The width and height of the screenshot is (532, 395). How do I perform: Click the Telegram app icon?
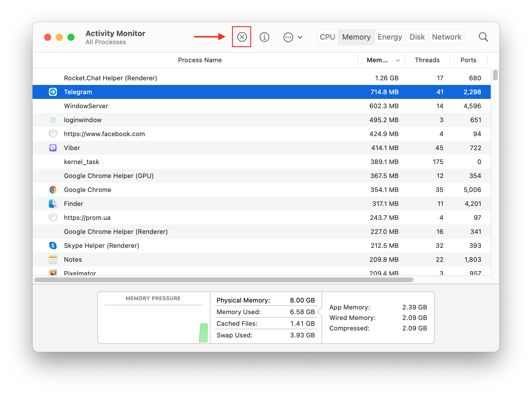(53, 92)
